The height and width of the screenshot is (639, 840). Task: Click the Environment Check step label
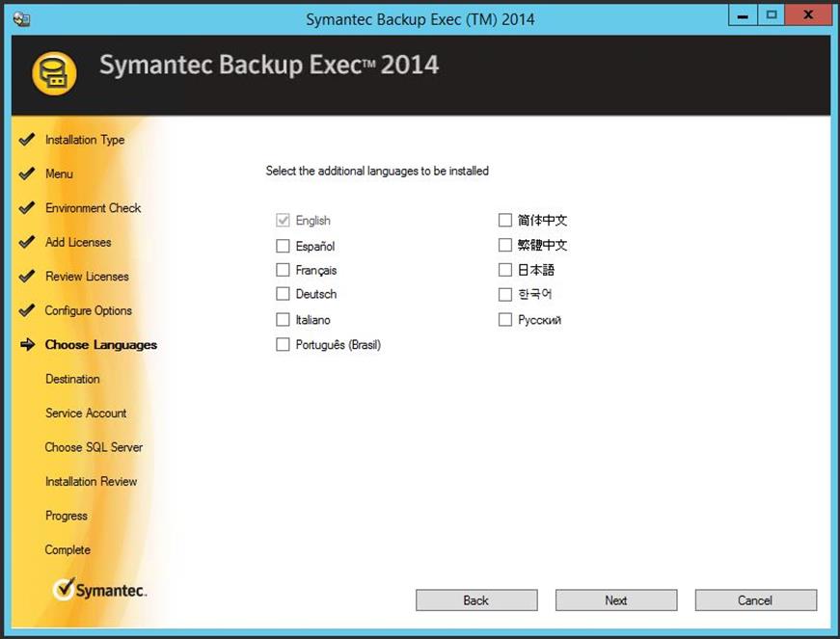click(x=94, y=207)
